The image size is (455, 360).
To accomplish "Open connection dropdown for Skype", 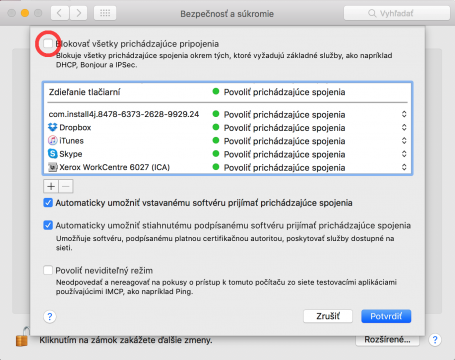I will point(404,154).
